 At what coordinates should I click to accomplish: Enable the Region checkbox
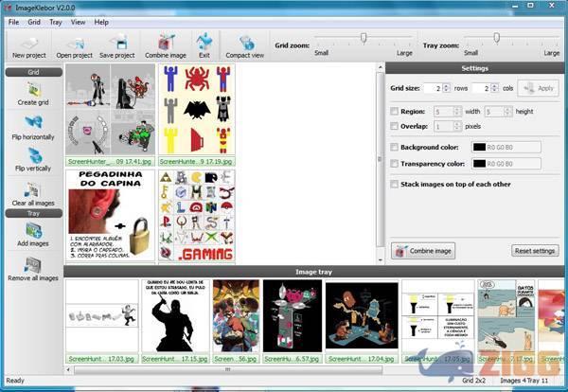click(x=394, y=111)
